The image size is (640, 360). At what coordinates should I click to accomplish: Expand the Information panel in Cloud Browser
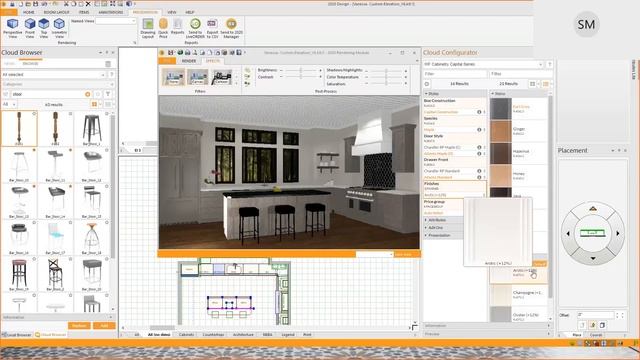[x=58, y=317]
